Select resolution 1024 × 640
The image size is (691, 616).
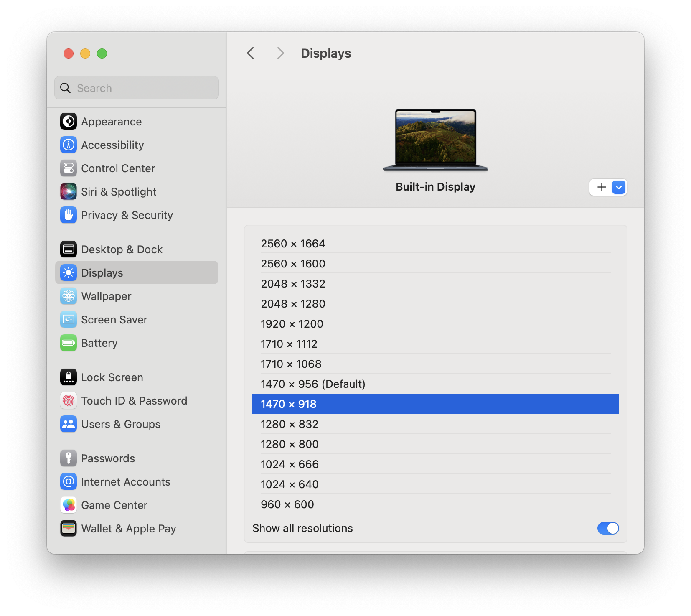pyautogui.click(x=436, y=484)
